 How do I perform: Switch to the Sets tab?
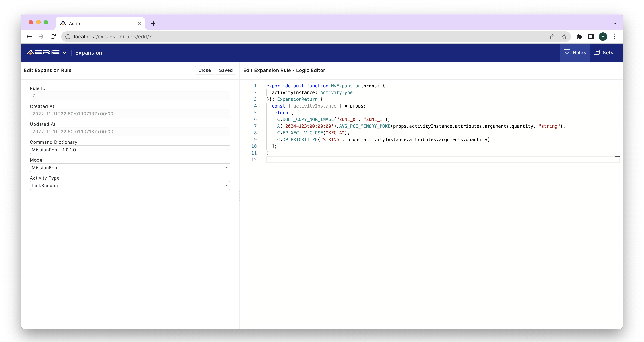tap(604, 53)
